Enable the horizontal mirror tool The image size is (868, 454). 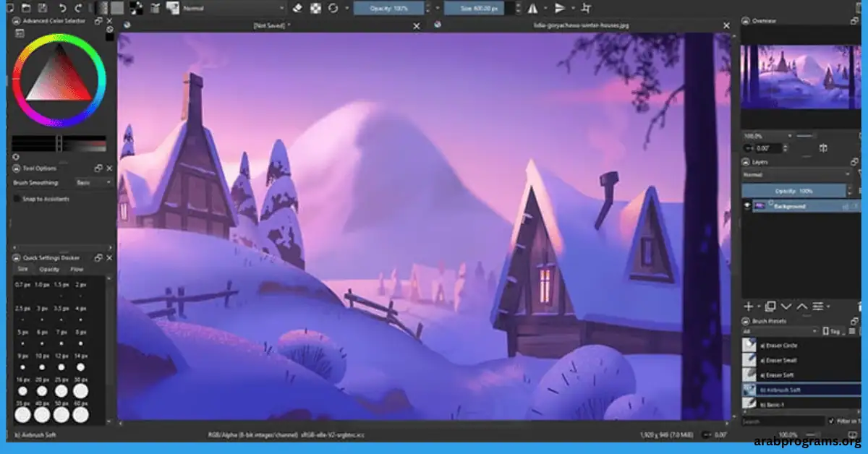pos(532,8)
